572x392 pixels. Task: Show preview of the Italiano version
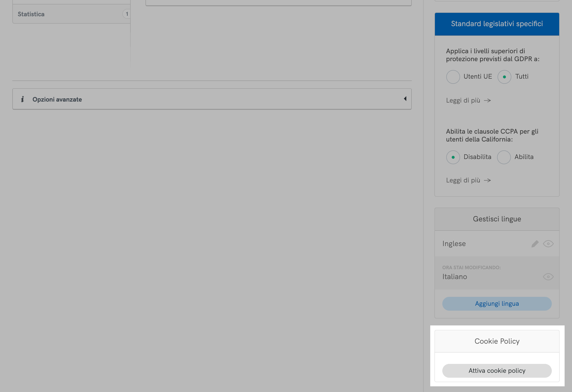tap(548, 277)
